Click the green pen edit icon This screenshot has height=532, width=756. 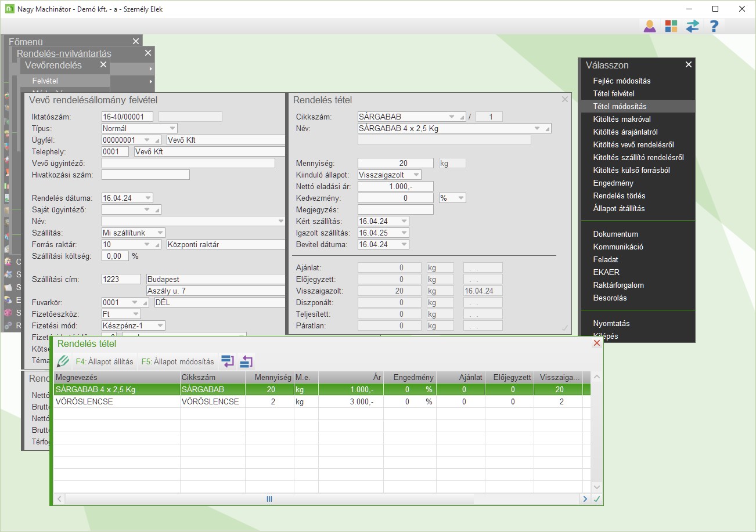[63, 361]
